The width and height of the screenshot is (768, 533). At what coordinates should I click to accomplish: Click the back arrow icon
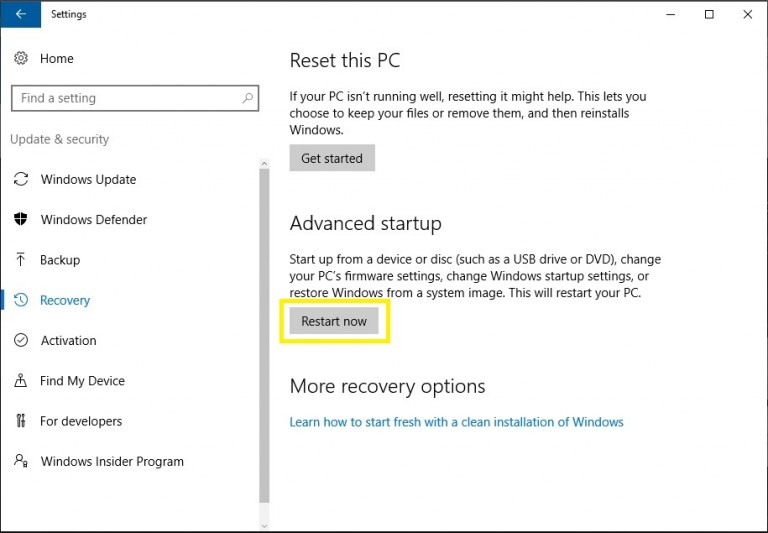pos(21,14)
